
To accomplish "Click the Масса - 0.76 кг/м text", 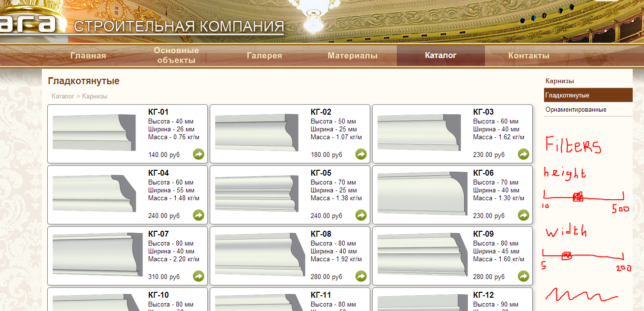I will coord(174,137).
